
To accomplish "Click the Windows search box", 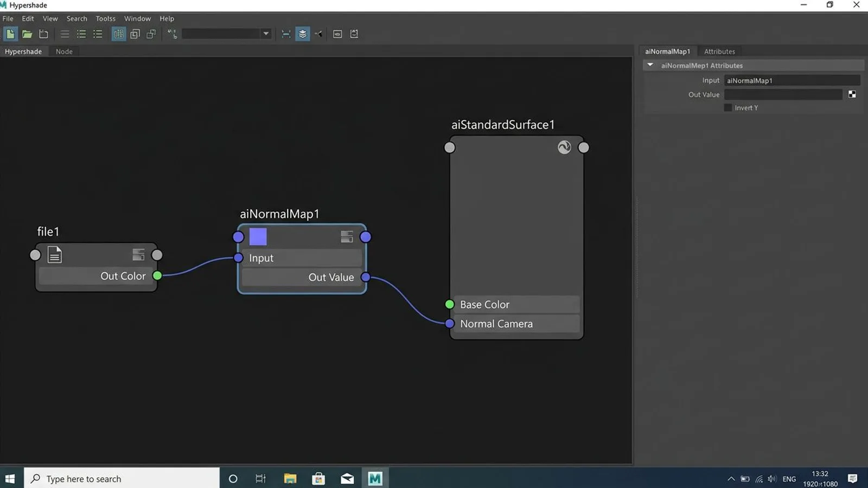I will [122, 478].
